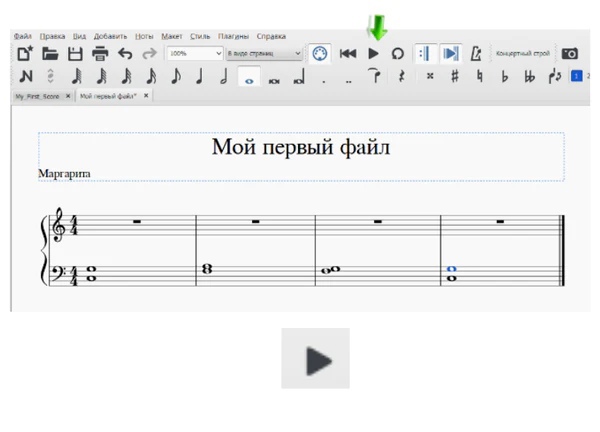Add an augmentation dot
Screen dimensions: 600x432
324,81
